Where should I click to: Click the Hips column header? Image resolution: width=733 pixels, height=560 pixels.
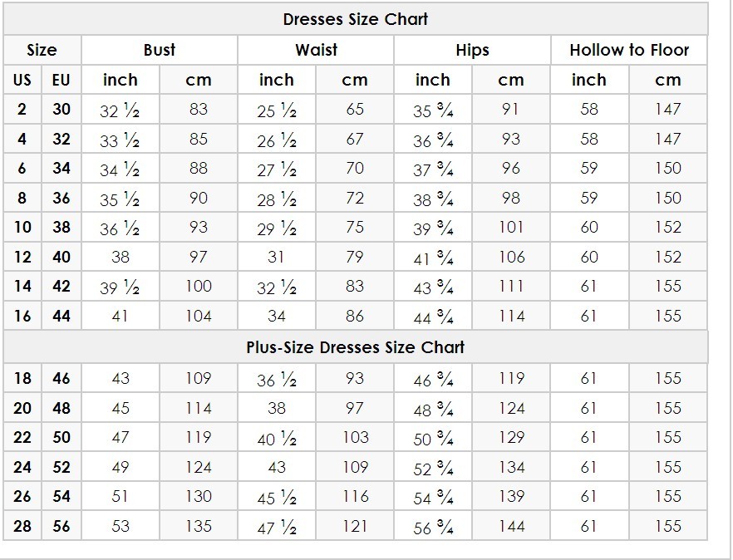(x=472, y=50)
